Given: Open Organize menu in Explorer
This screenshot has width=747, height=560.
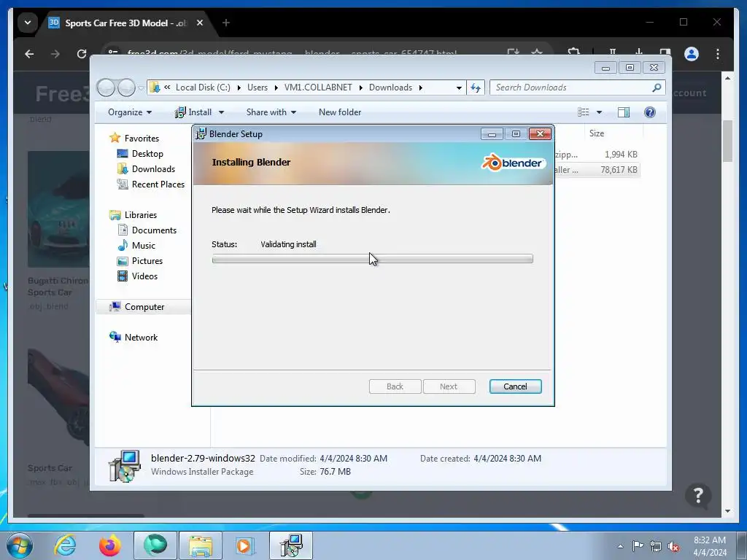Looking at the screenshot, I should 130,112.
